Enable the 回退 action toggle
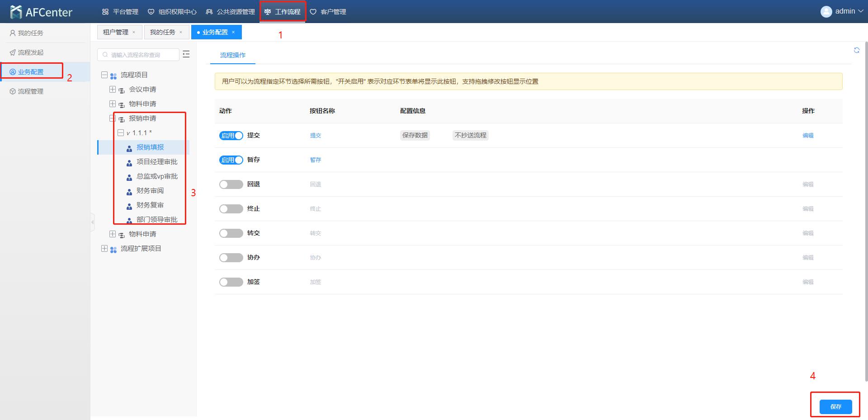868x420 pixels. tap(231, 184)
